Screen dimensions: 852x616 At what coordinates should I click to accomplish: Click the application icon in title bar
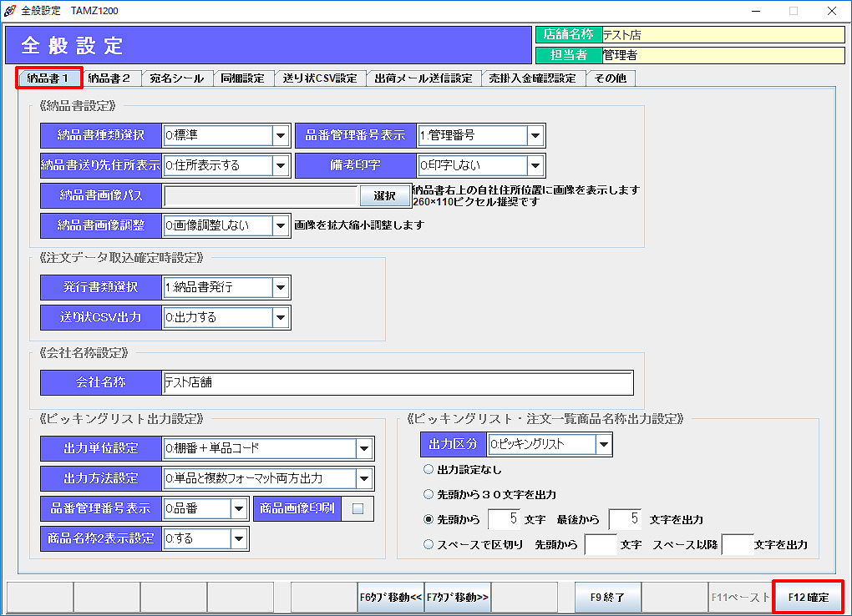pos(10,11)
